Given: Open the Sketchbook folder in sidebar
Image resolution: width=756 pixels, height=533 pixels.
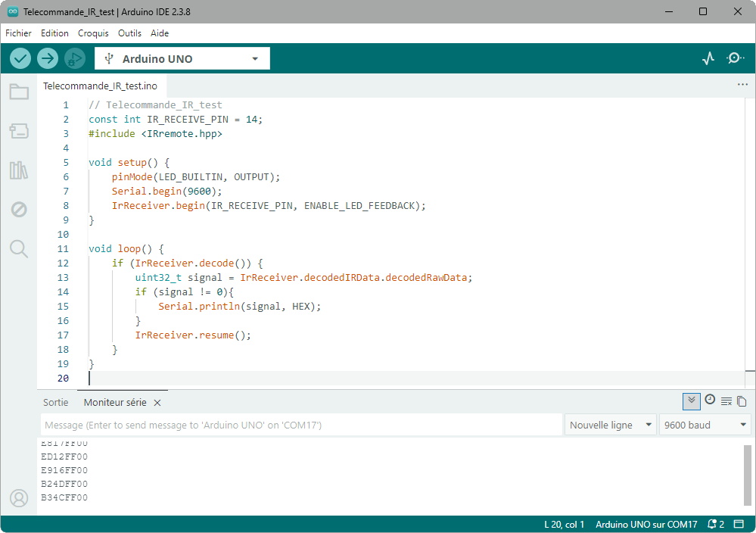Looking at the screenshot, I should pos(19,92).
